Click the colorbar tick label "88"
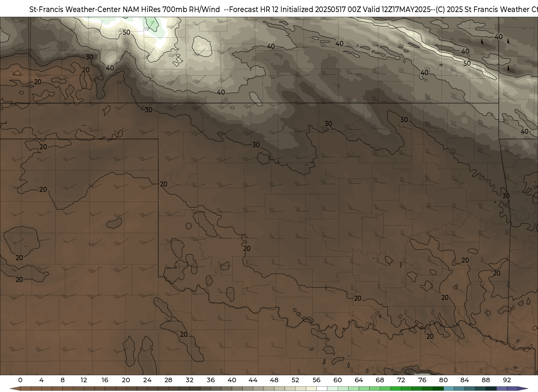 click(486, 380)
